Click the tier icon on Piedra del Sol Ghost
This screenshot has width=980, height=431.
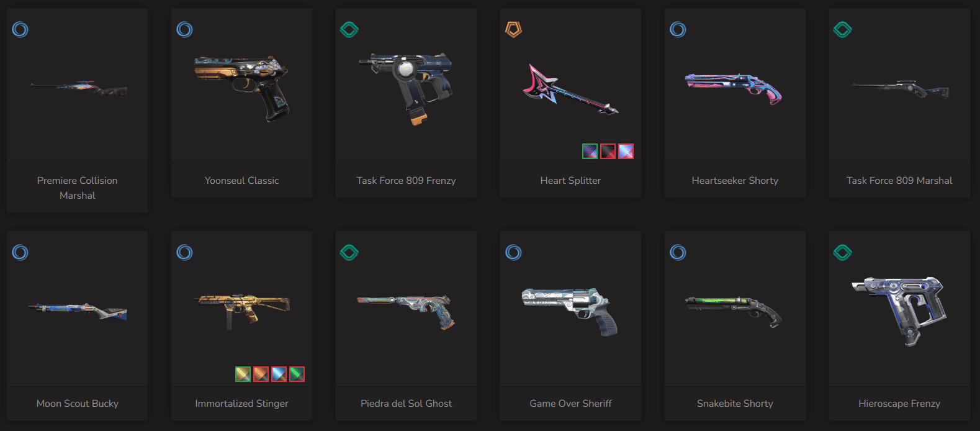[349, 252]
